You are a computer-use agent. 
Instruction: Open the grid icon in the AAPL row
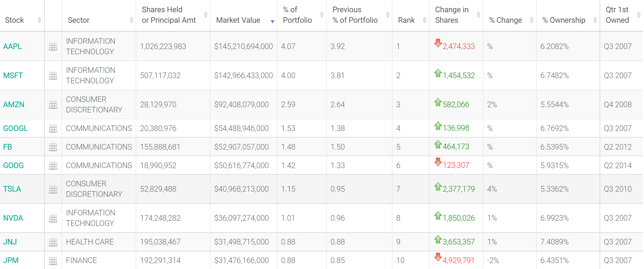coord(53,47)
